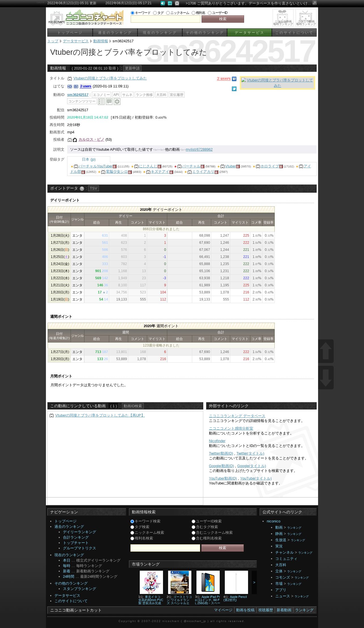Click the TV icon before 【再UP】 linked video
Viewport: 364px width, 628px height.
(52, 415)
